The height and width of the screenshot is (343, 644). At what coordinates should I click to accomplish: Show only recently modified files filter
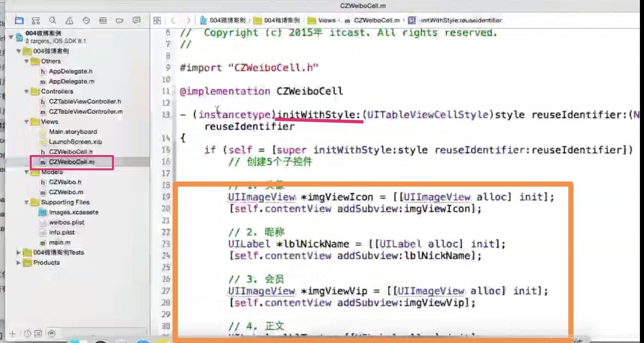coord(28,334)
